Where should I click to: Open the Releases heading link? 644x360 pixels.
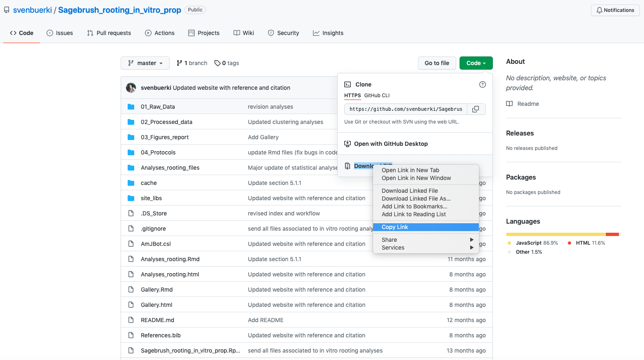[x=520, y=133]
